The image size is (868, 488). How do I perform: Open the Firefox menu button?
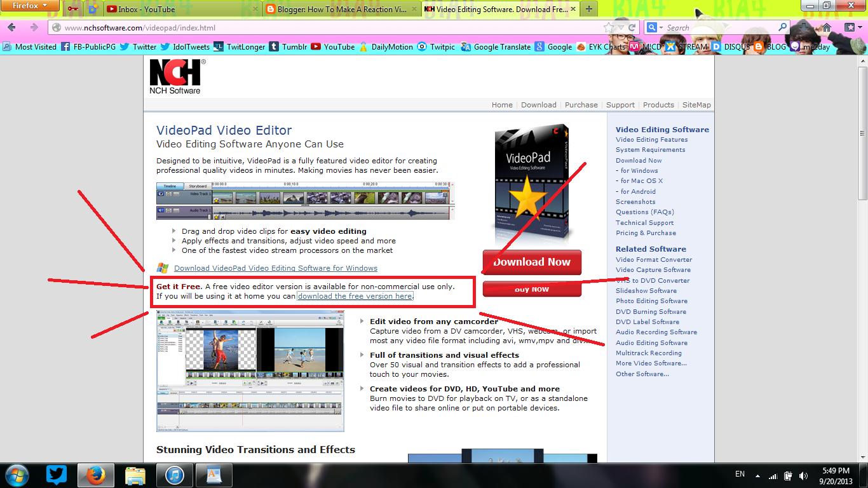tap(30, 6)
